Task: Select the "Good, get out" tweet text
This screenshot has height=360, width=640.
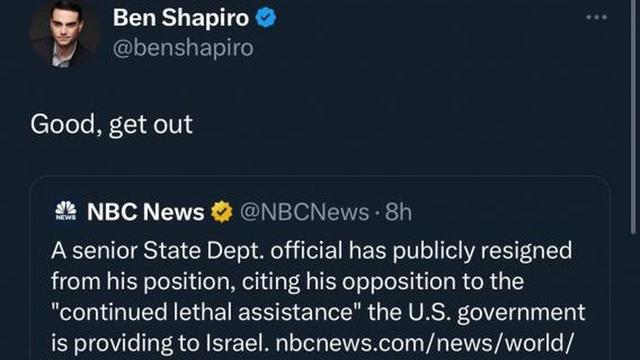Action: coord(111,124)
